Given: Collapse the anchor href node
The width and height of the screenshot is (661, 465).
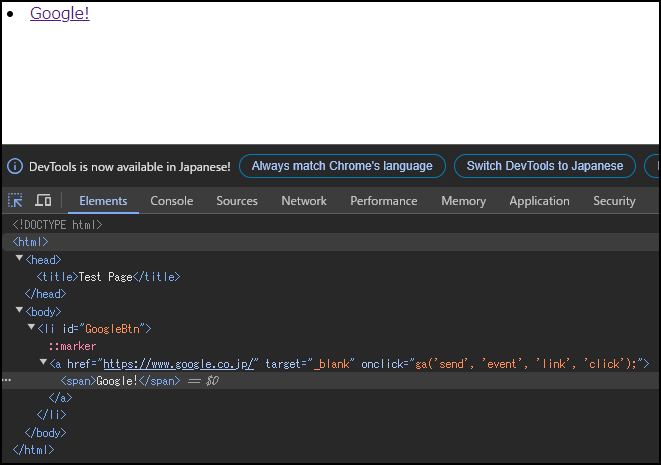Looking at the screenshot, I should (43, 362).
